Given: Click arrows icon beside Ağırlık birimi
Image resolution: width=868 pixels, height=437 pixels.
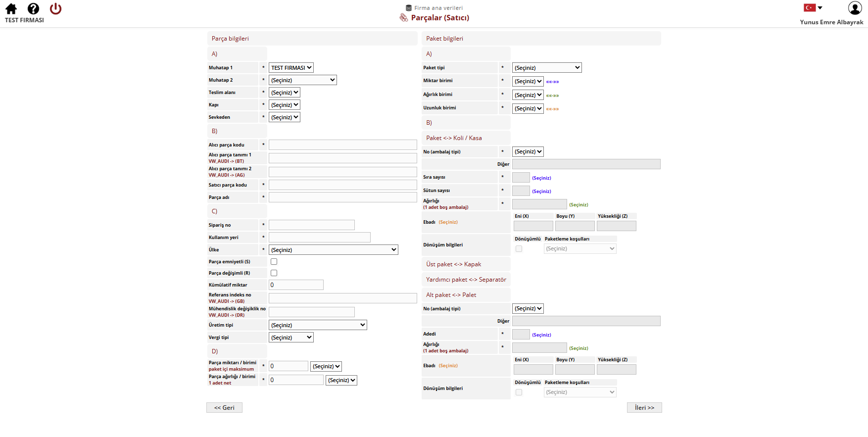Looking at the screenshot, I should coord(552,96).
